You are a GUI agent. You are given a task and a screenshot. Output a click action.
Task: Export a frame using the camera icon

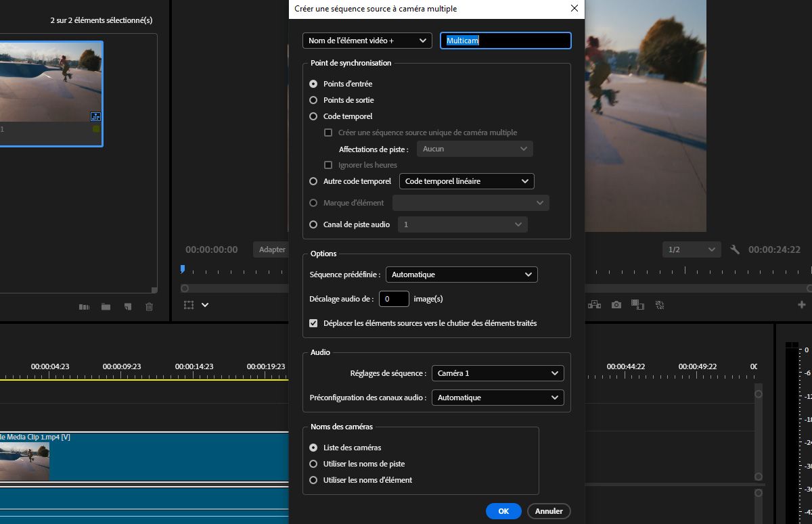coord(616,305)
